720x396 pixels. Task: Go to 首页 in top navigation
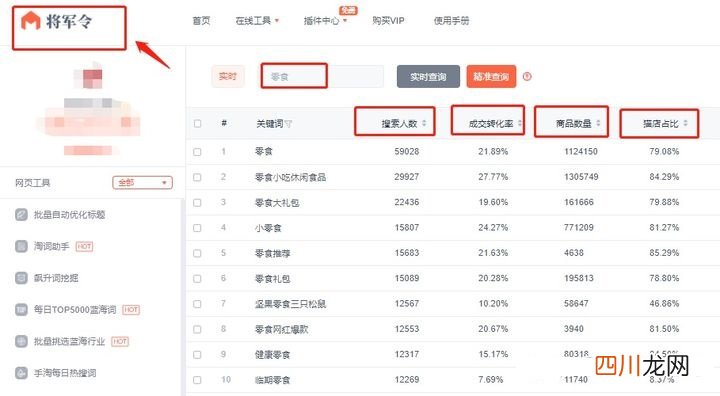pos(201,21)
